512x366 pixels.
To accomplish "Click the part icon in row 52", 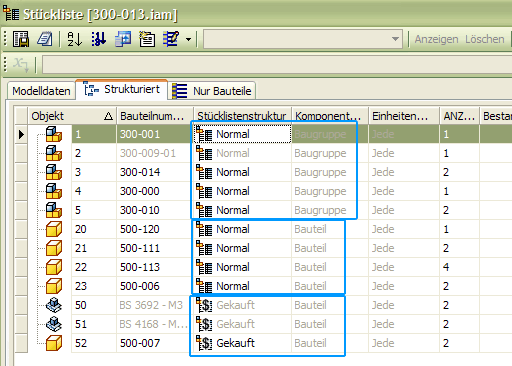I will (54, 343).
